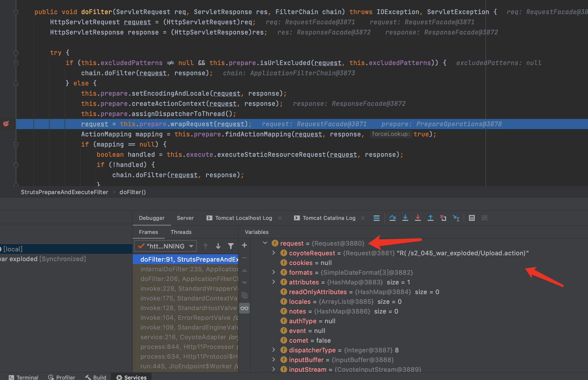Expand the attributes variable node

(x=274, y=282)
